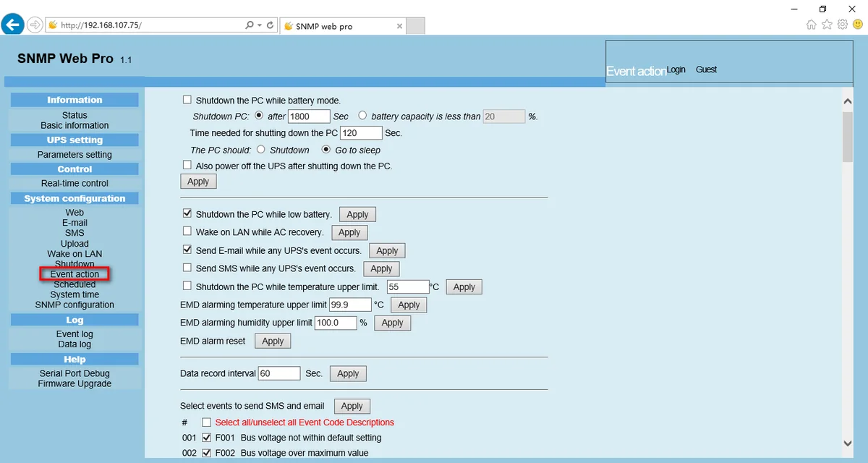The height and width of the screenshot is (463, 868).
Task: Apply selected events for SMS and email
Action: [352, 406]
